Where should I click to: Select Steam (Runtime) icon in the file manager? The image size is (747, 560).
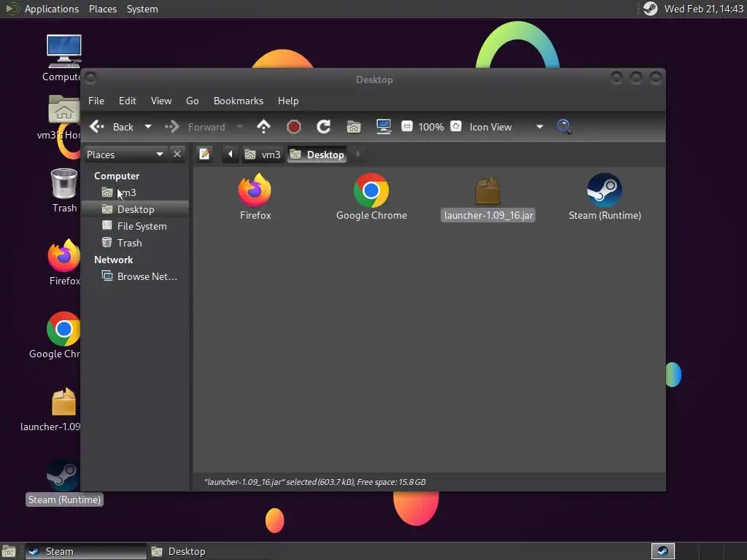coord(605,197)
